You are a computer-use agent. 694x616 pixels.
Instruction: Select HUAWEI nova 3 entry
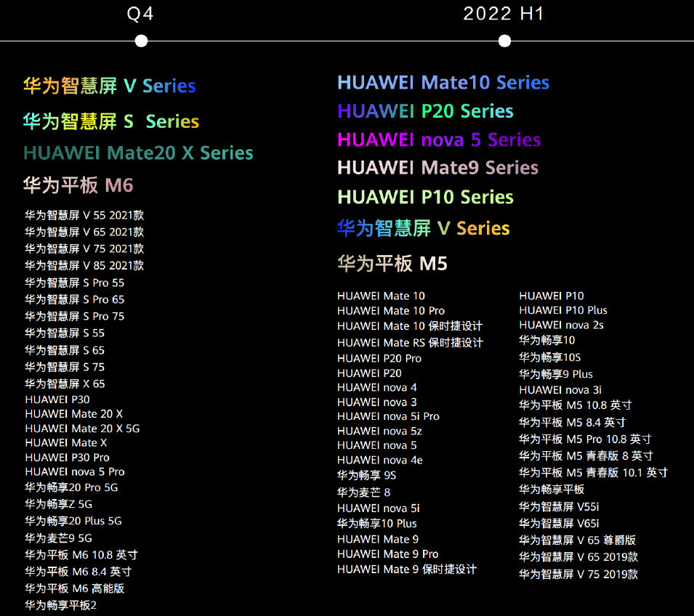point(377,402)
